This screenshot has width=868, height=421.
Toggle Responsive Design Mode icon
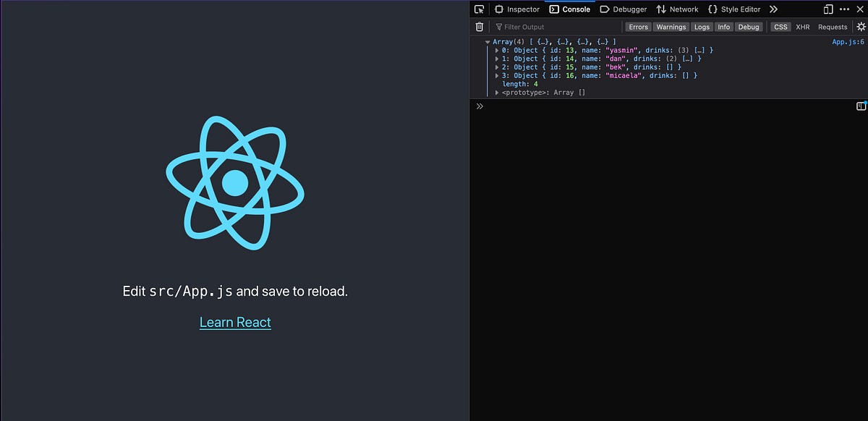click(827, 9)
